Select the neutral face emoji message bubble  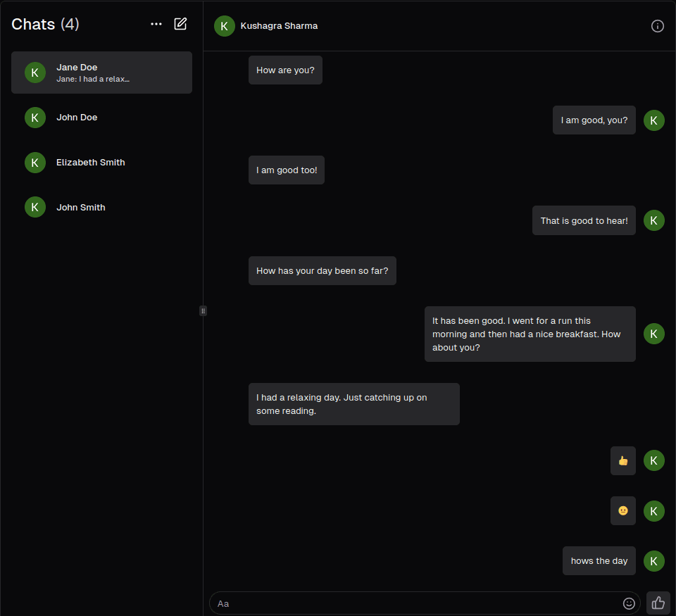point(622,510)
